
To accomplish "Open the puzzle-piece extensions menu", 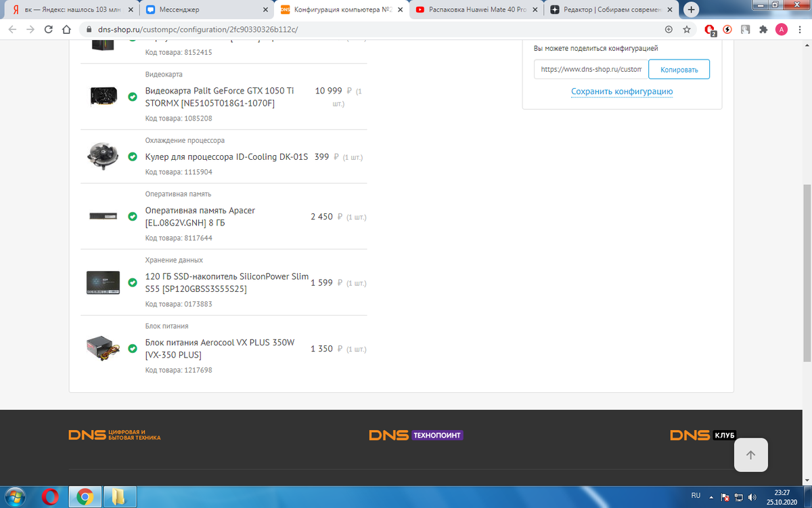I will pyautogui.click(x=763, y=30).
